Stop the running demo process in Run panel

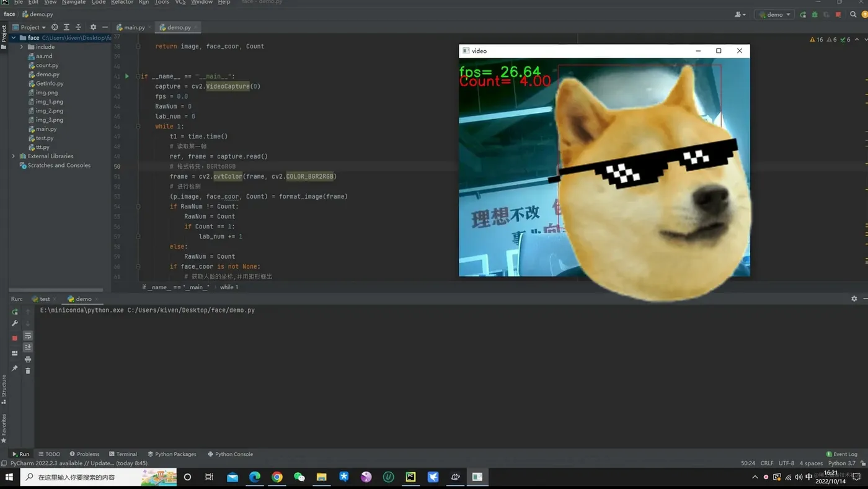click(15, 338)
